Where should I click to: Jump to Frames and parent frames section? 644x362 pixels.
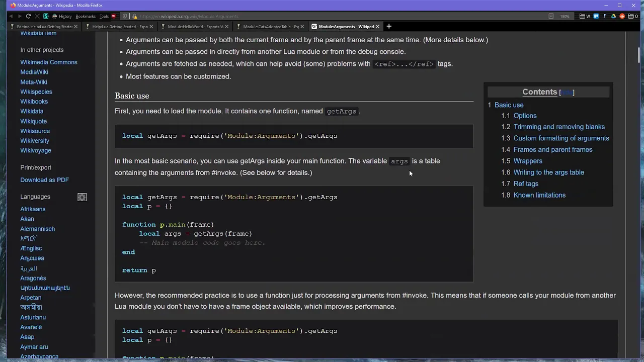coord(553,149)
